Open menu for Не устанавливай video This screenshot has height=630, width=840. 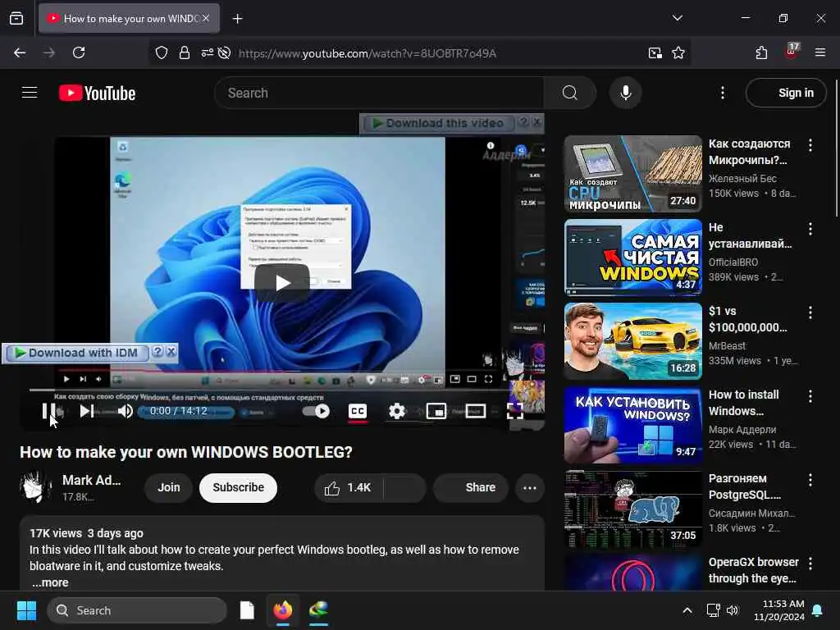pos(810,229)
